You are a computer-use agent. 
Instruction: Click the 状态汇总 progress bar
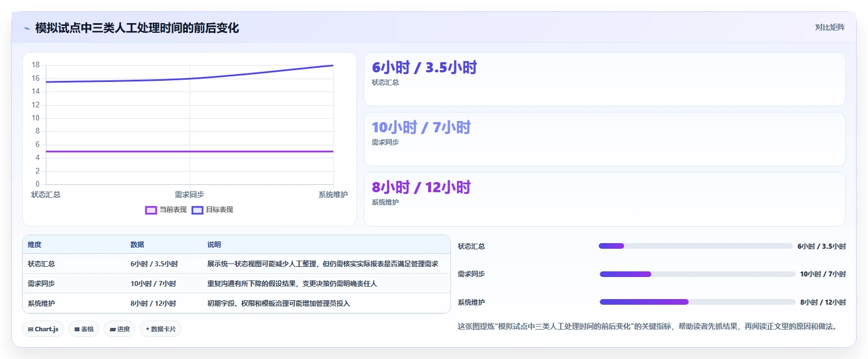pos(695,246)
